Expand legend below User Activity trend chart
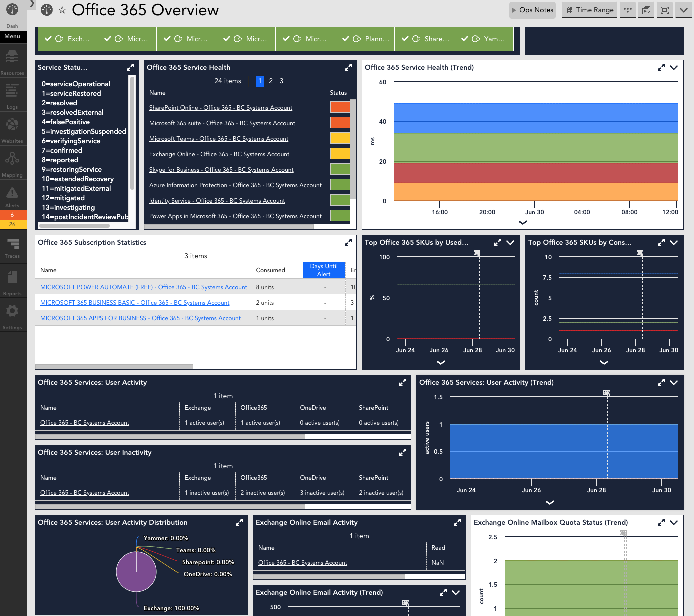This screenshot has height=616, width=694. click(x=550, y=503)
